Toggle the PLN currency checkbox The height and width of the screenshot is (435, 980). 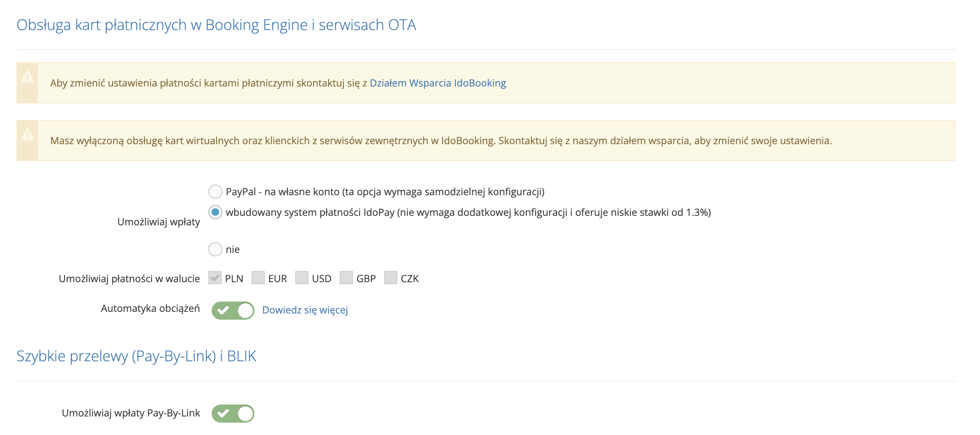click(215, 278)
